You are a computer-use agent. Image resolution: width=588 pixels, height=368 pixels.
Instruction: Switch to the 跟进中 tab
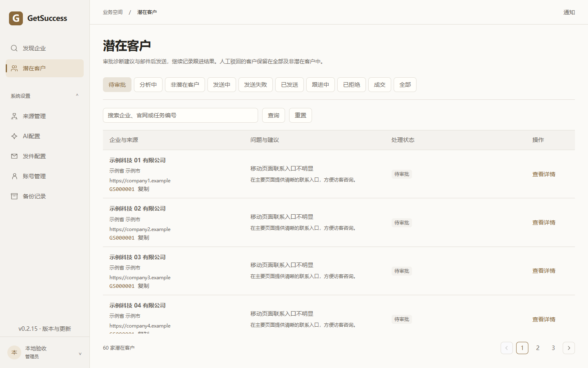coord(321,85)
